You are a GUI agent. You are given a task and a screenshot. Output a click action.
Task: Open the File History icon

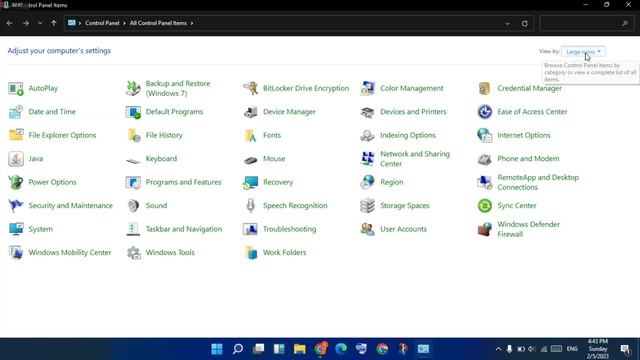(133, 135)
